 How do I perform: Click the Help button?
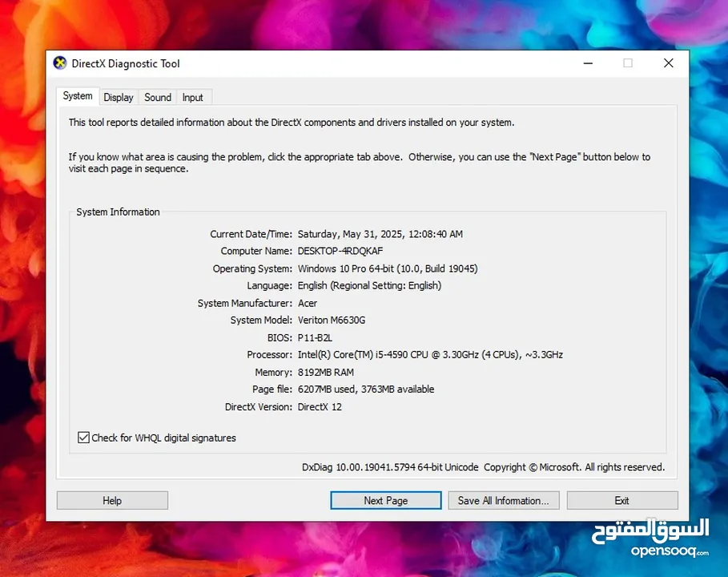[112, 500]
